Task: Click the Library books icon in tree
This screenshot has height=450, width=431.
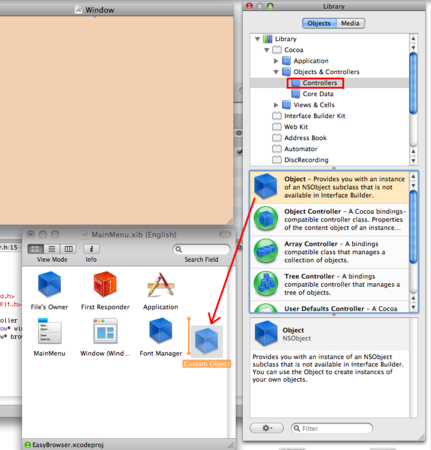Action: click(268, 39)
